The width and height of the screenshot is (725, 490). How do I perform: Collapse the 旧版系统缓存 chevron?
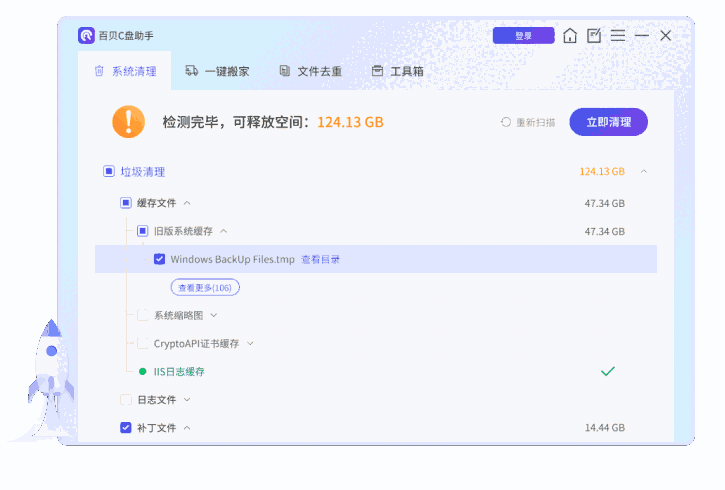click(224, 231)
